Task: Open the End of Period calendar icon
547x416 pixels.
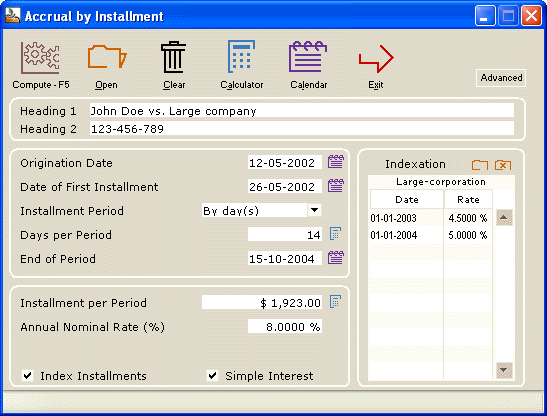Action: coord(336,258)
